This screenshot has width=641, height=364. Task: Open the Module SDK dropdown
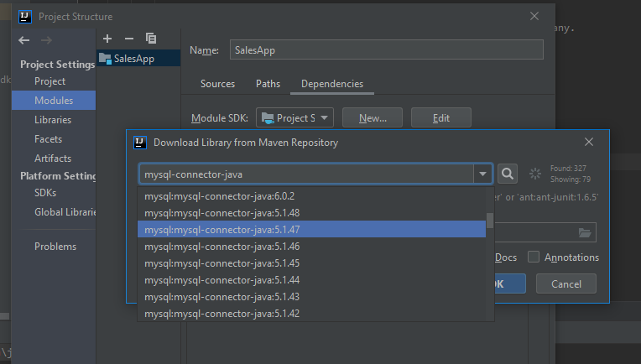[294, 118]
